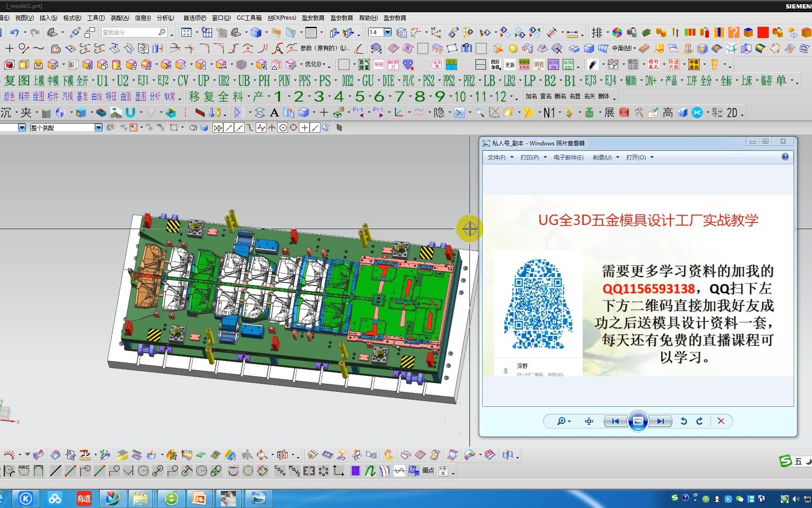Image resolution: width=812 pixels, height=508 pixels.
Task: Click the next image playback control
Action: pyautogui.click(x=662, y=421)
